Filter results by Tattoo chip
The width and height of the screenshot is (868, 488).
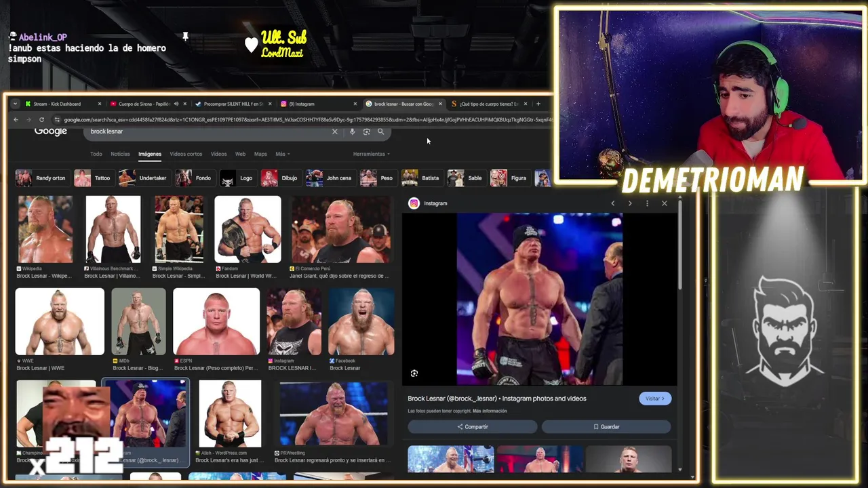(94, 178)
